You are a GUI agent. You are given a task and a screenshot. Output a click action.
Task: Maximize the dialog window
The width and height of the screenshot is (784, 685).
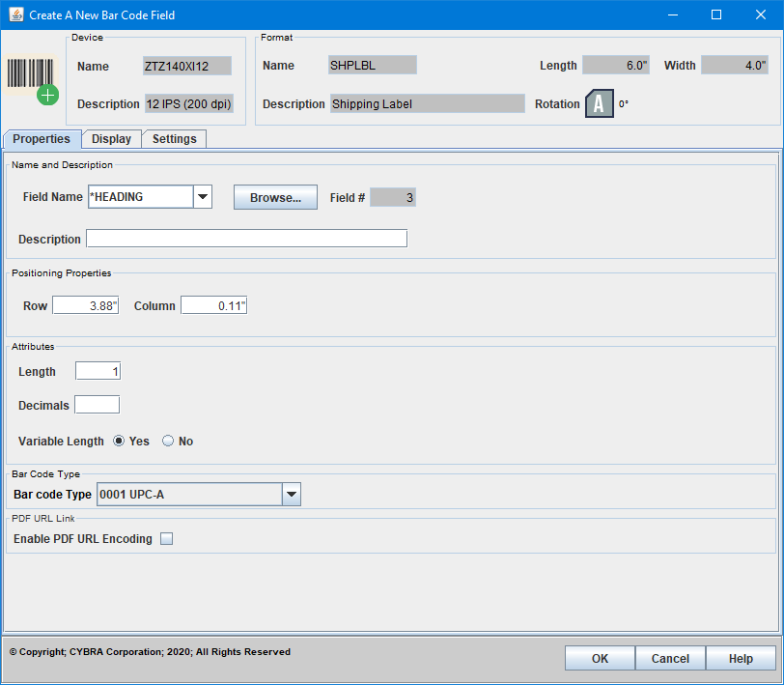pyautogui.click(x=716, y=14)
